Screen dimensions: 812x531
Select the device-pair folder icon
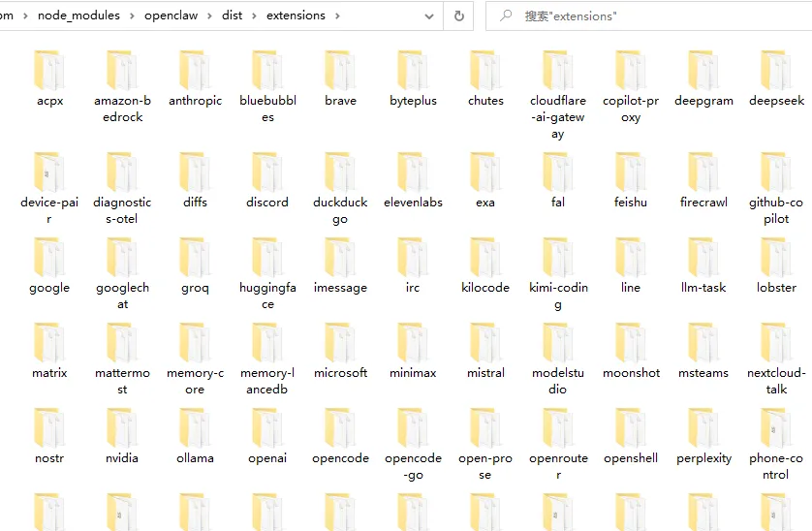click(x=49, y=172)
